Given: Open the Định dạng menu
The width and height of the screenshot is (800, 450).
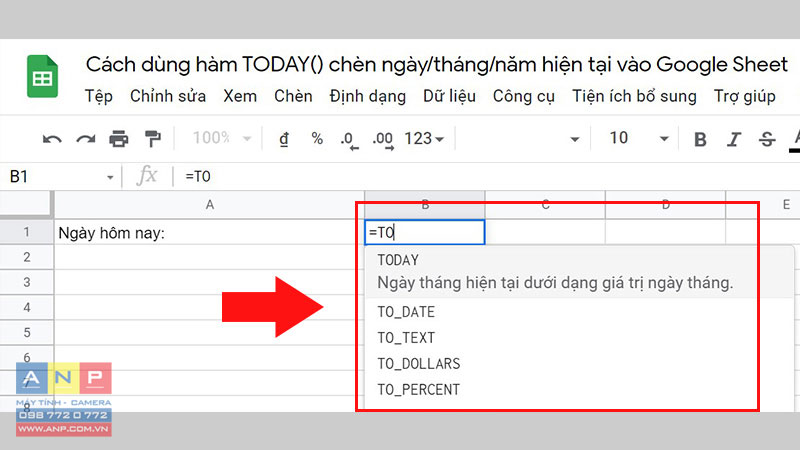Looking at the screenshot, I should 367,96.
